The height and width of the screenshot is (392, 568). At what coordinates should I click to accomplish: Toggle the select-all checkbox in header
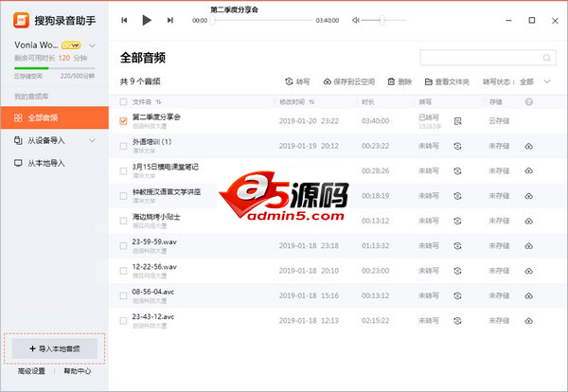(123, 102)
